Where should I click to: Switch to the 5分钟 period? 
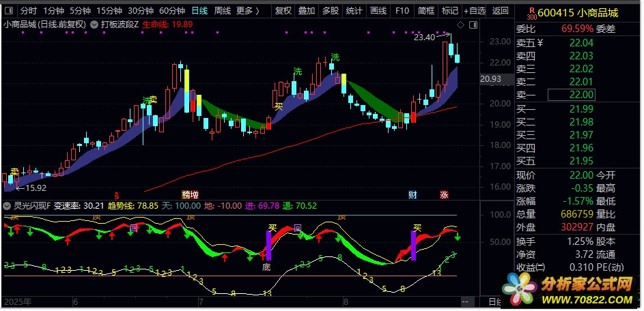coord(80,11)
